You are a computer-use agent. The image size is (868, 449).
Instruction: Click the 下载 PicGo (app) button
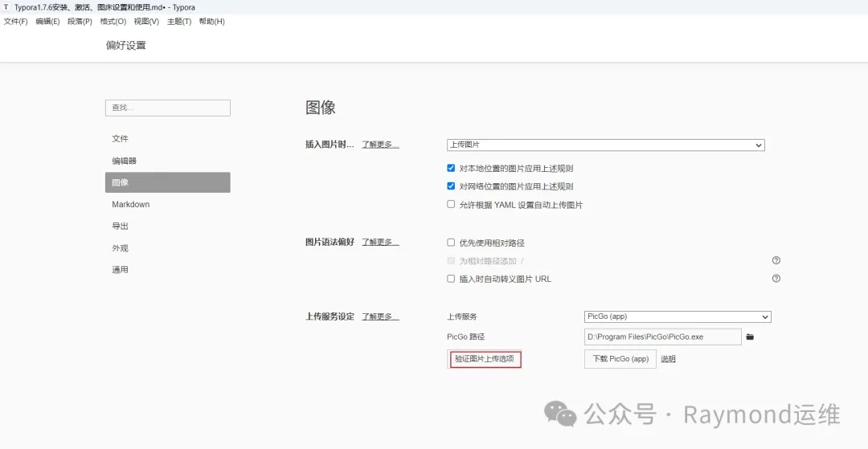pyautogui.click(x=620, y=359)
